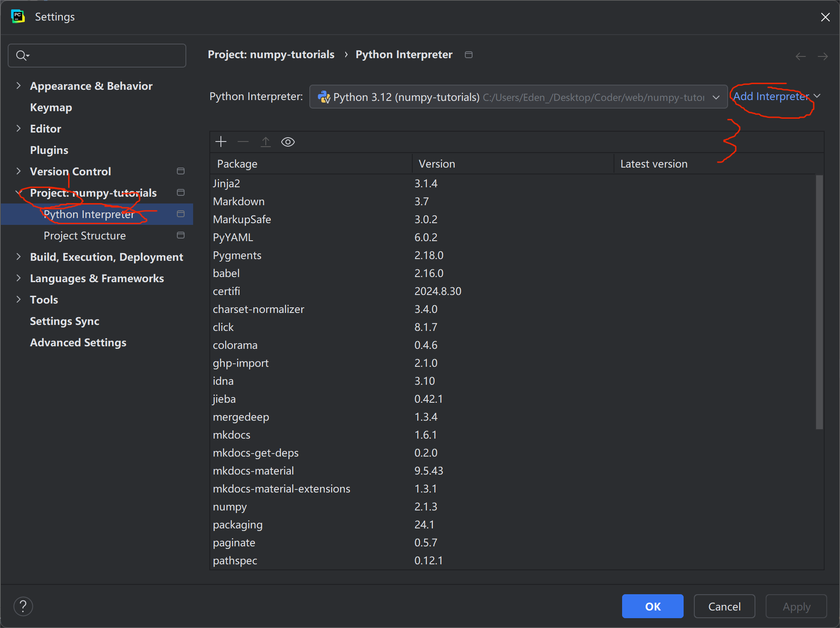840x628 pixels.
Task: Select the mkdocs-material-extensions package row
Action: [x=513, y=489]
